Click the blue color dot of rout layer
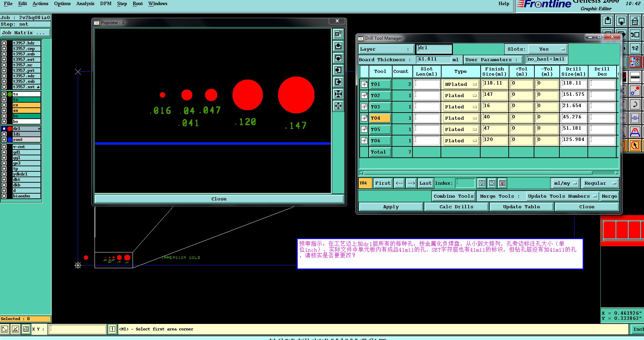The image size is (644, 340). 10,140
